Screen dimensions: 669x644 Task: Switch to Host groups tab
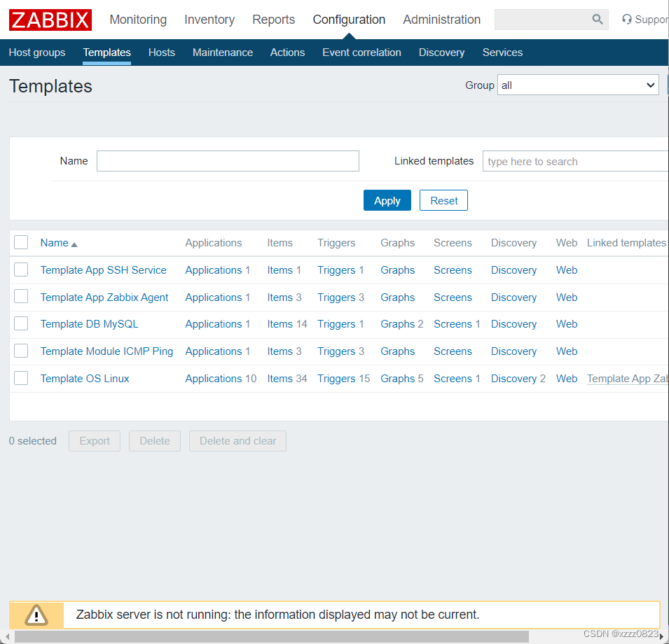[37, 52]
